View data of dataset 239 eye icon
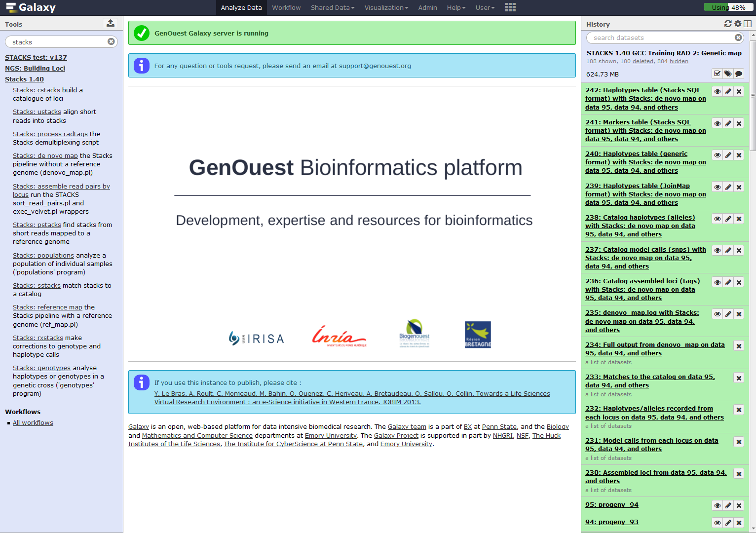 tap(718, 187)
